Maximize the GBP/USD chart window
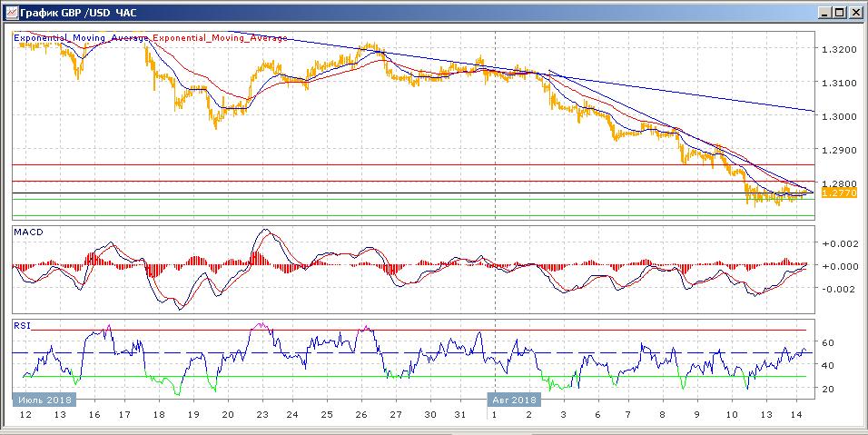The height and width of the screenshot is (435, 868). (840, 12)
